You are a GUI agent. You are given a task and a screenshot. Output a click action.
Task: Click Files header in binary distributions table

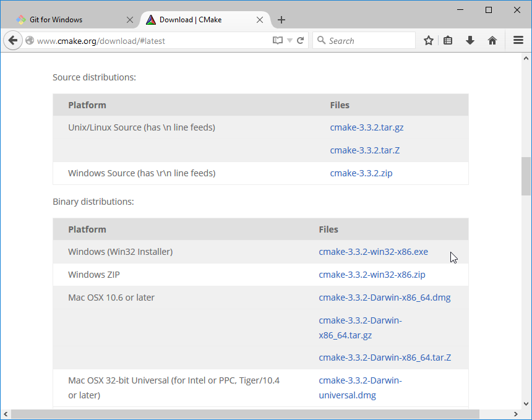(x=328, y=229)
